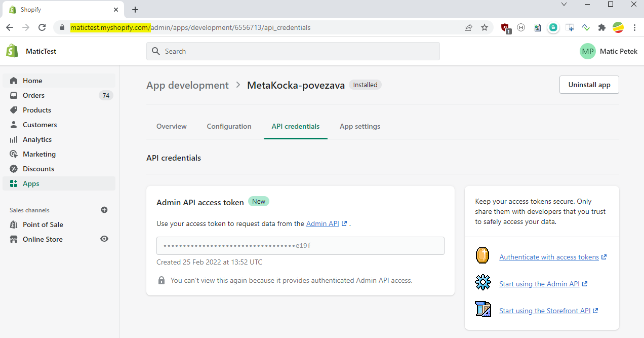The image size is (644, 338).
Task: Open Start using the Storefront API link
Action: (x=548, y=311)
